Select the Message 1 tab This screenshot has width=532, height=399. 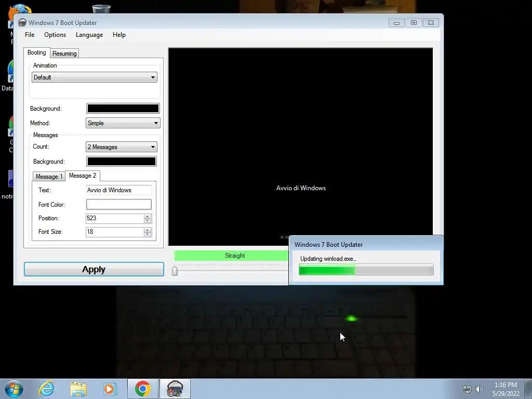coord(49,177)
